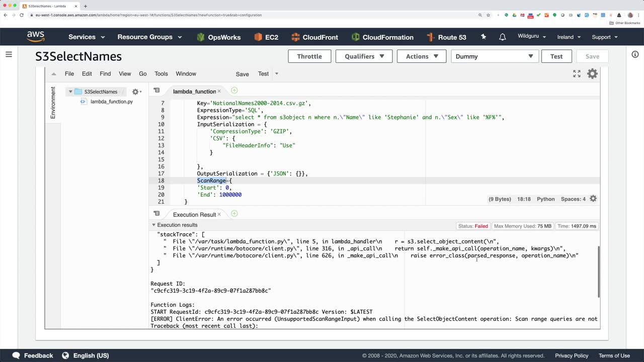
Task: Open the AWS hamburger side menu
Action: coord(9,54)
